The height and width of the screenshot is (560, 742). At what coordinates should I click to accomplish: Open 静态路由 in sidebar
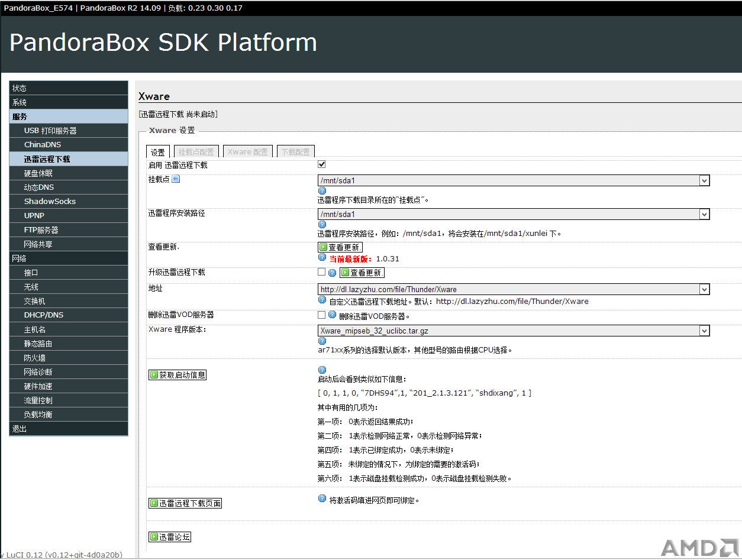pos(69,344)
